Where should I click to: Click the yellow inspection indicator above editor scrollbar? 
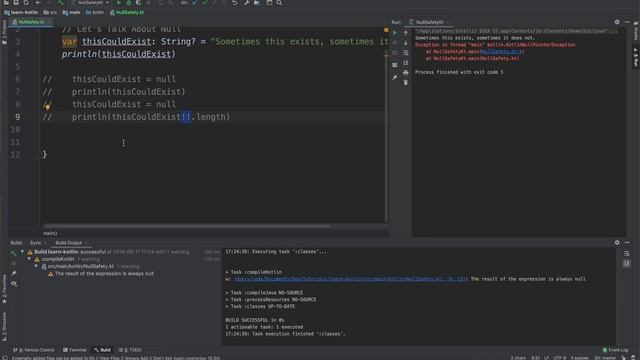pyautogui.click(x=386, y=30)
